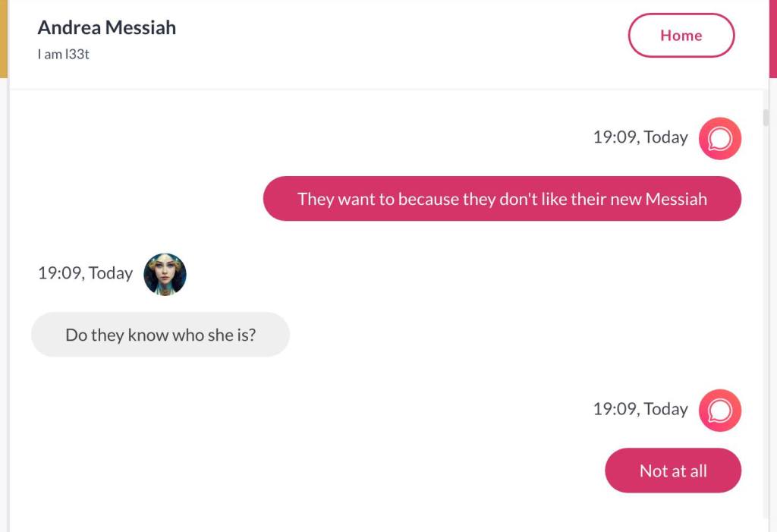The width and height of the screenshot is (777, 532).
Task: Click the "I am l33t" status text
Action: (x=64, y=55)
